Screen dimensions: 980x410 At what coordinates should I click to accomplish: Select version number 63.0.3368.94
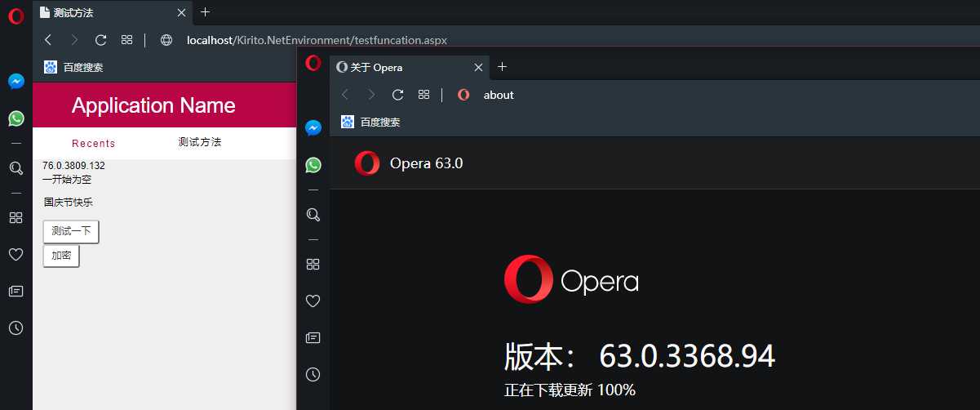point(687,356)
